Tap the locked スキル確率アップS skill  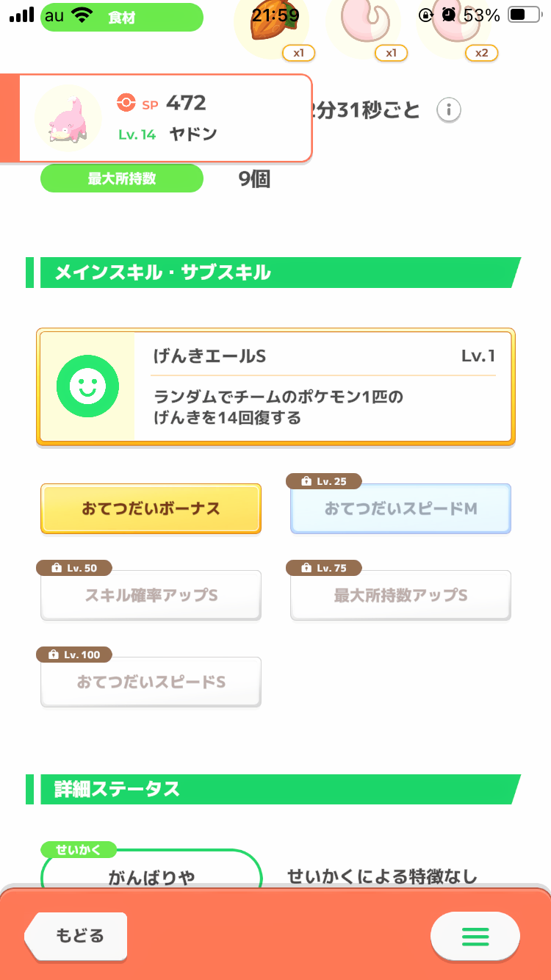pos(151,595)
